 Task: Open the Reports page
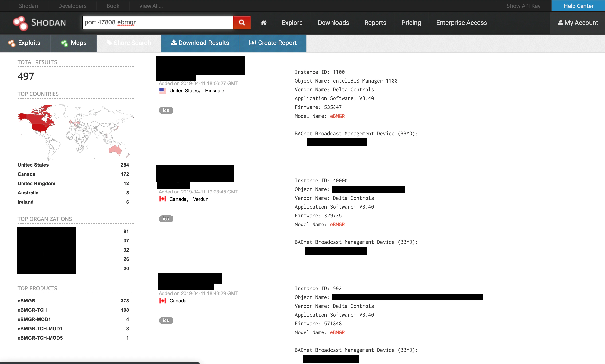tap(375, 23)
